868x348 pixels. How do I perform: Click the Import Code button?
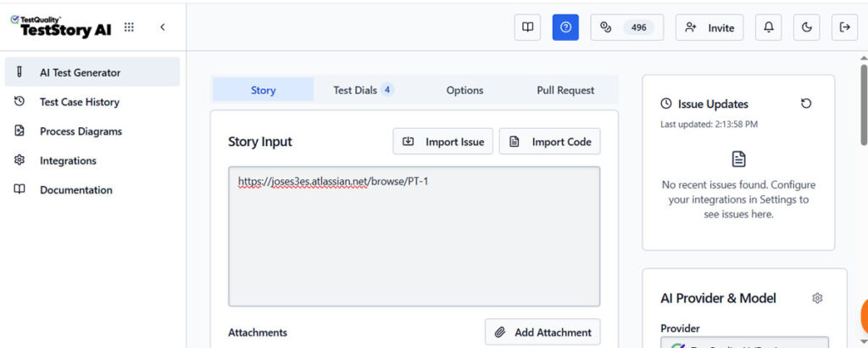coord(549,142)
